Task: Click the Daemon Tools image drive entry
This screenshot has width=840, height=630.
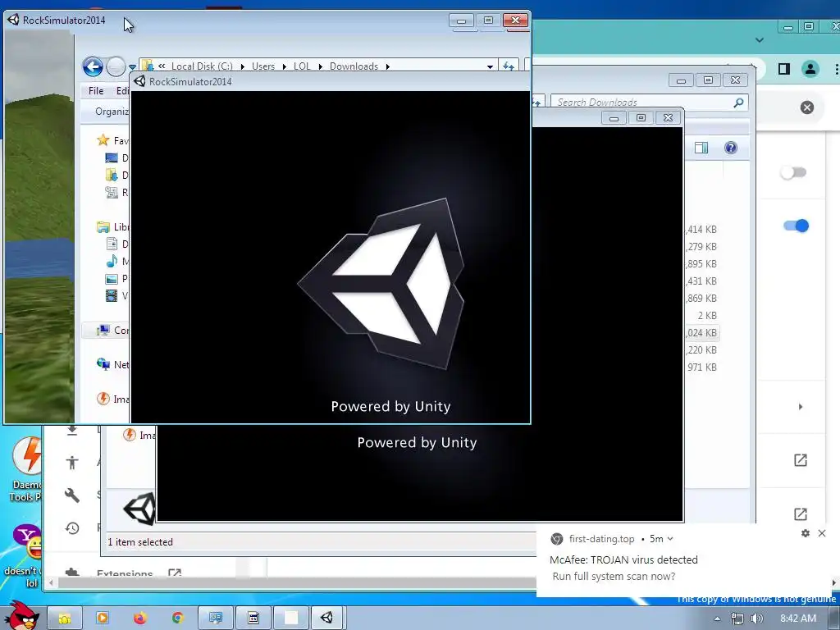Action: pyautogui.click(x=112, y=399)
